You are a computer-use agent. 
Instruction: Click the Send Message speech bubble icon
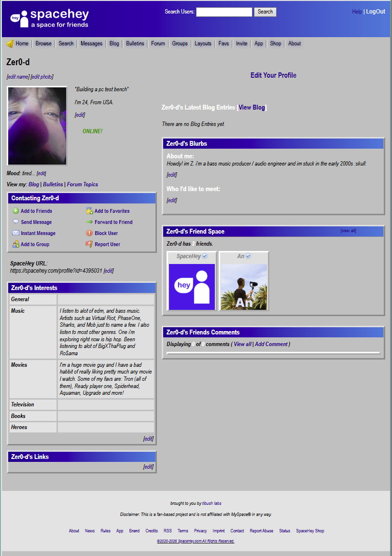(15, 222)
